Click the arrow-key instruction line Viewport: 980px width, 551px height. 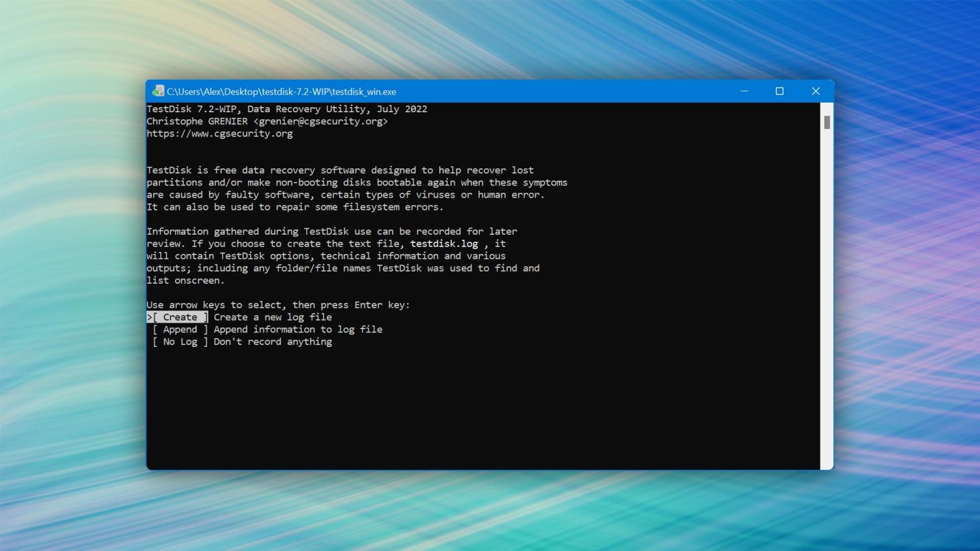(278, 305)
